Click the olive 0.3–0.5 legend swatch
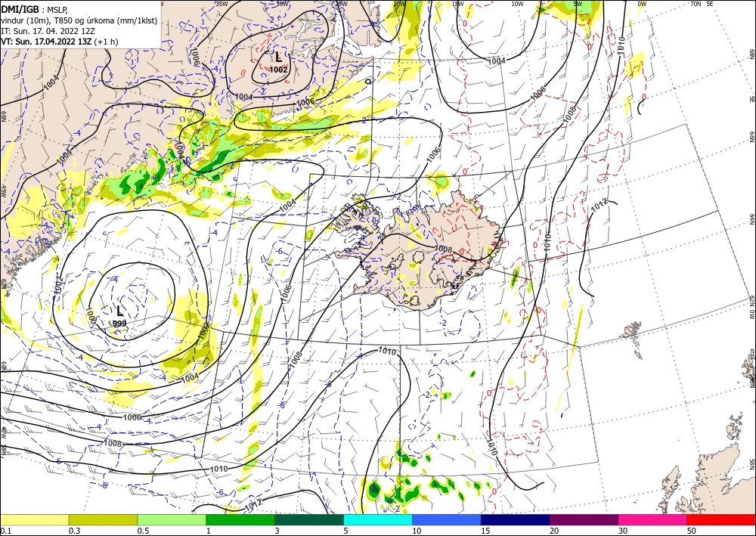Viewport: 756px width, 536px height. pyautogui.click(x=103, y=519)
